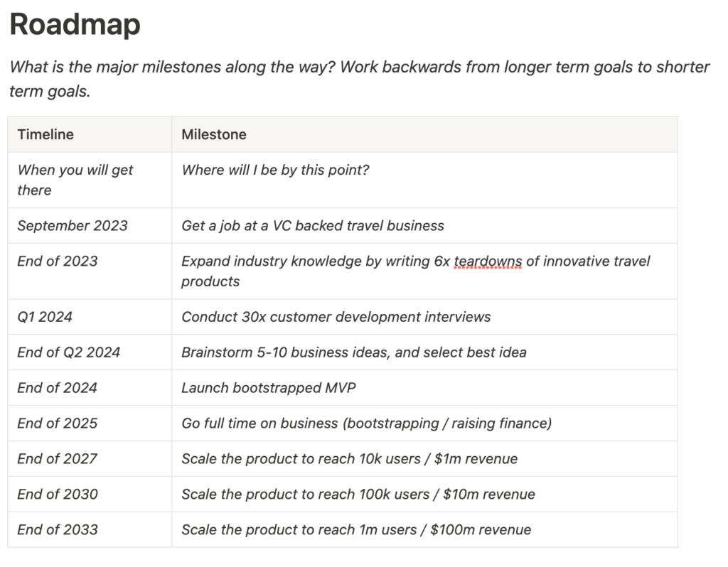The image size is (728, 567).
Task: Click the 'Conduct 30x customer development interviews' cell
Action: (x=336, y=317)
